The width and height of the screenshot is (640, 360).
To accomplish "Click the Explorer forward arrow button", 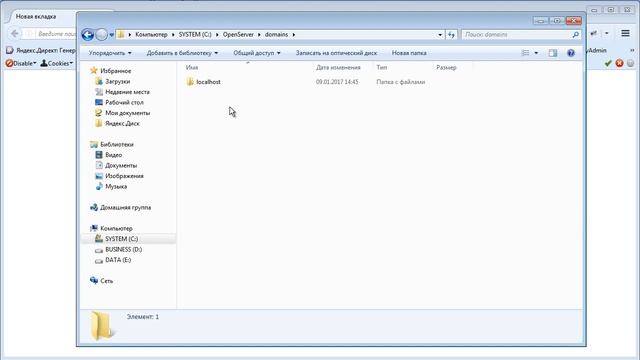I will (101, 35).
